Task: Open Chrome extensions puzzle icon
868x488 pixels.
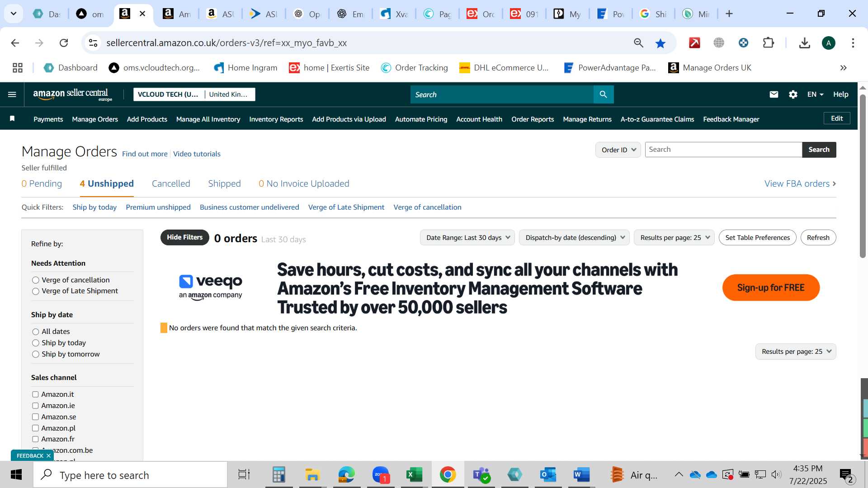Action: 768,43
